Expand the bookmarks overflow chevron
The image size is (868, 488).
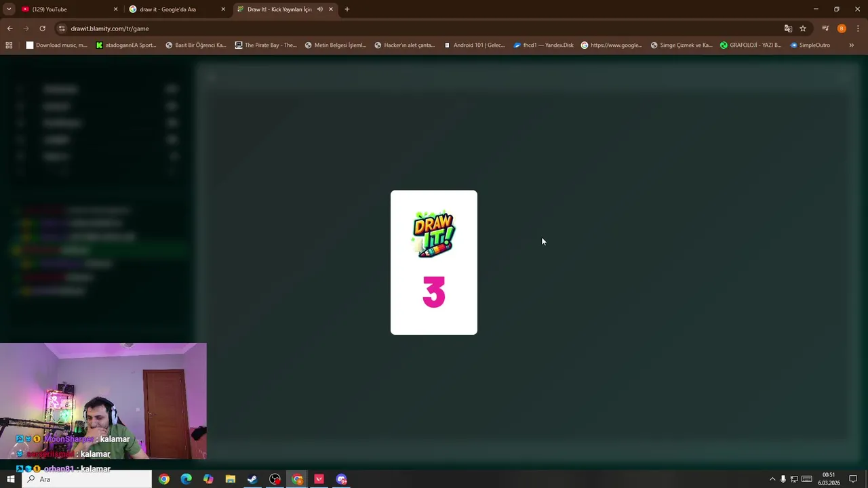coord(852,45)
